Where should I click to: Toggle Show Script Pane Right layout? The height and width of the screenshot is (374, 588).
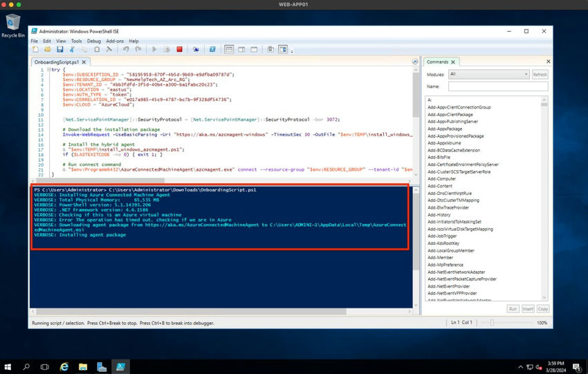point(241,49)
